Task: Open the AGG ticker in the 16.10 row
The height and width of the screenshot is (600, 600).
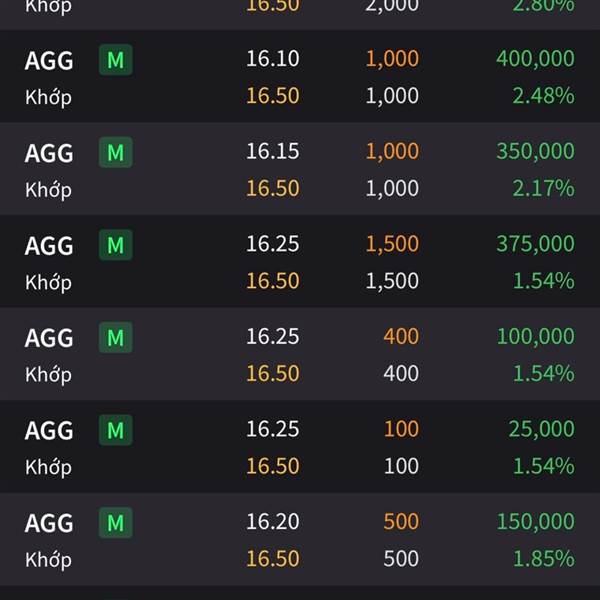Action: (49, 60)
